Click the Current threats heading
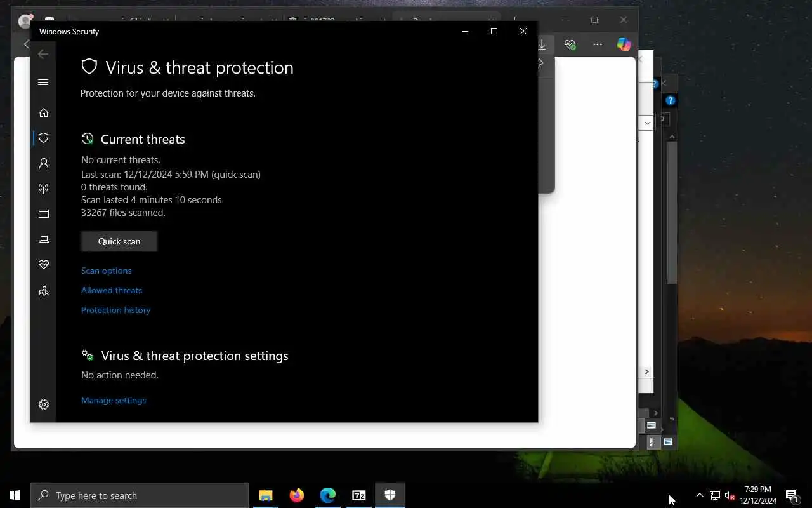Viewport: 812px width, 508px height. (x=143, y=139)
